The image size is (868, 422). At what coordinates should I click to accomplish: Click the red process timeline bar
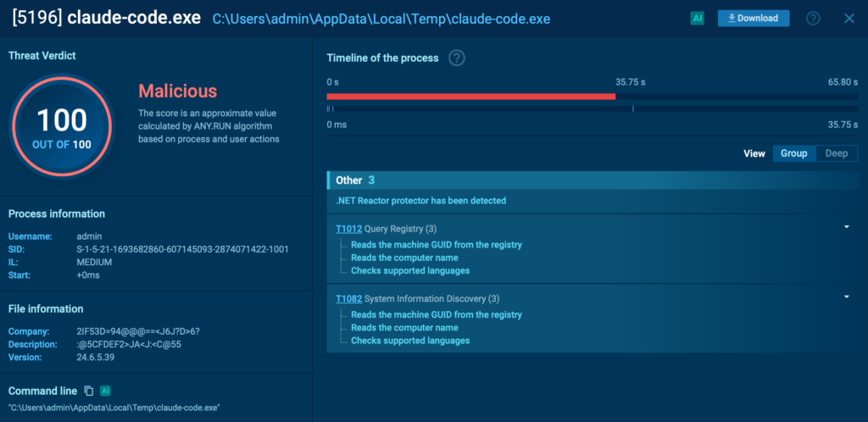click(471, 97)
